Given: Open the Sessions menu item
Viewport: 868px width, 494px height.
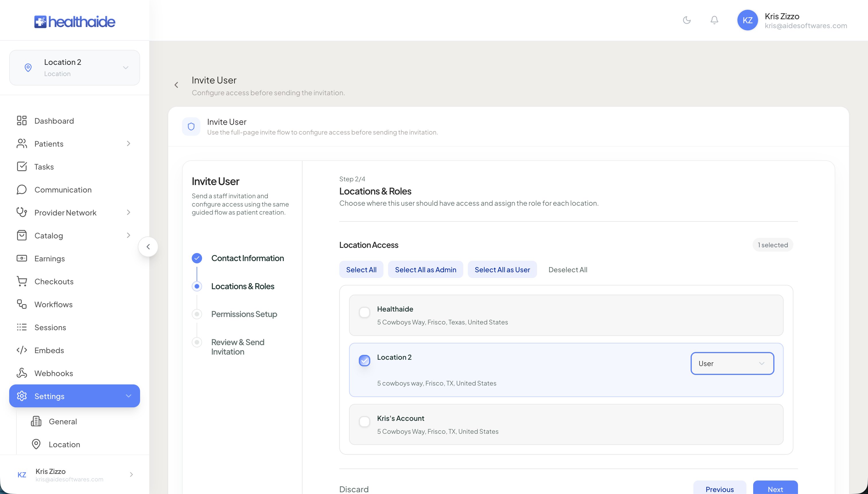Looking at the screenshot, I should (x=75, y=327).
